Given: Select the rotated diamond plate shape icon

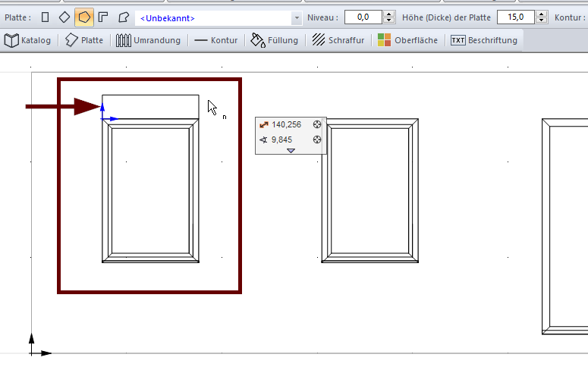Looking at the screenshot, I should pyautogui.click(x=64, y=17).
